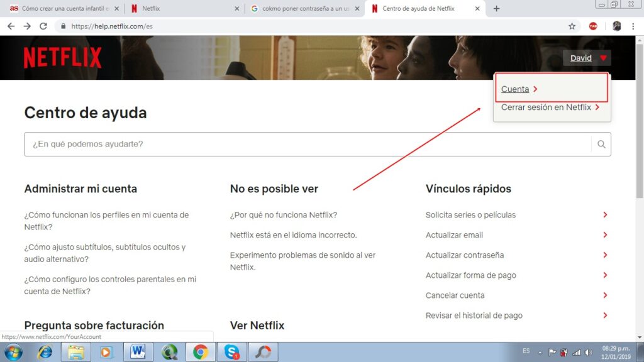Screen dimensions: 644x362
Task: Open '¿Cómo ajusto subtítulos' help article
Action: click(x=105, y=253)
